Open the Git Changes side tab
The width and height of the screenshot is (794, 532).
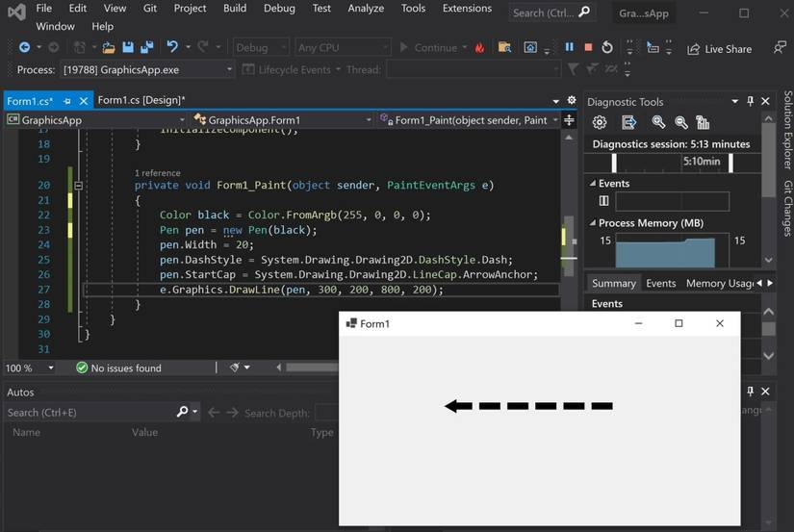(787, 208)
